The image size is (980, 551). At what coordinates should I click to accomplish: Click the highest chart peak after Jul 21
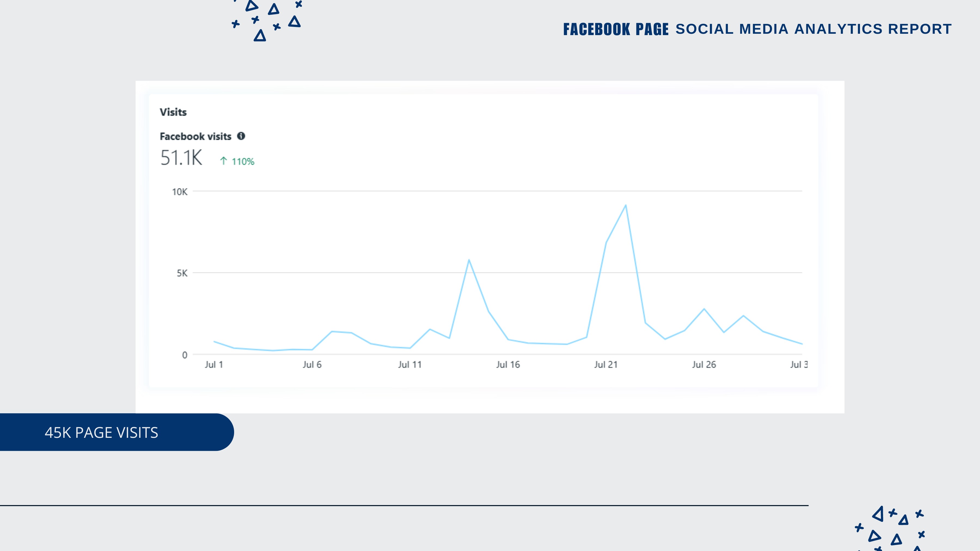(626, 206)
